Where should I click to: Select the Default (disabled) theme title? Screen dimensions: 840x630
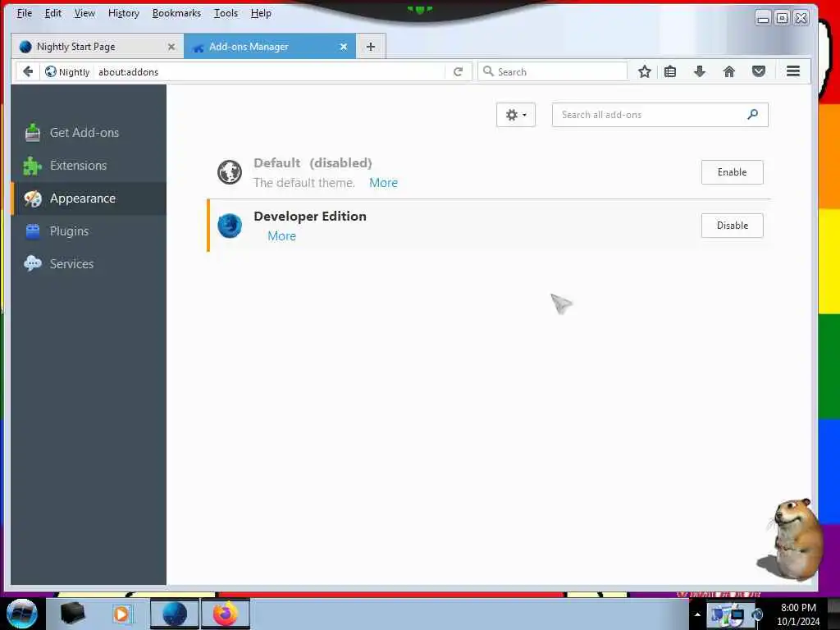(313, 163)
